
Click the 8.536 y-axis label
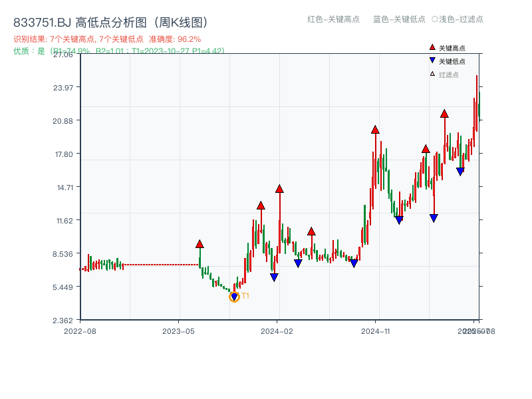[x=63, y=254]
